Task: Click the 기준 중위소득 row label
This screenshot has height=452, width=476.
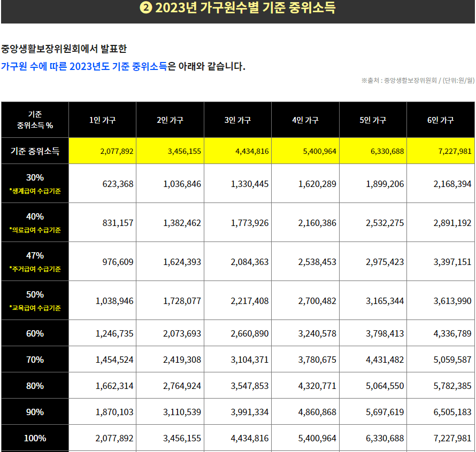Action: (35, 151)
